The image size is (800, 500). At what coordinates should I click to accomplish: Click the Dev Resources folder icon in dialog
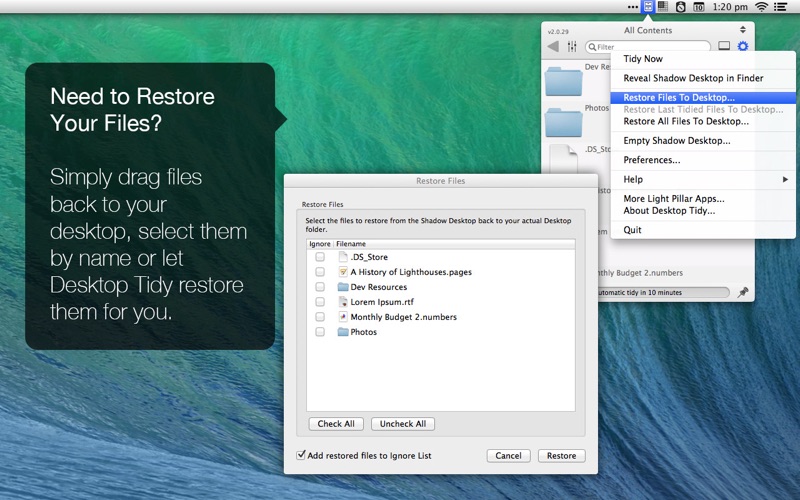point(343,287)
